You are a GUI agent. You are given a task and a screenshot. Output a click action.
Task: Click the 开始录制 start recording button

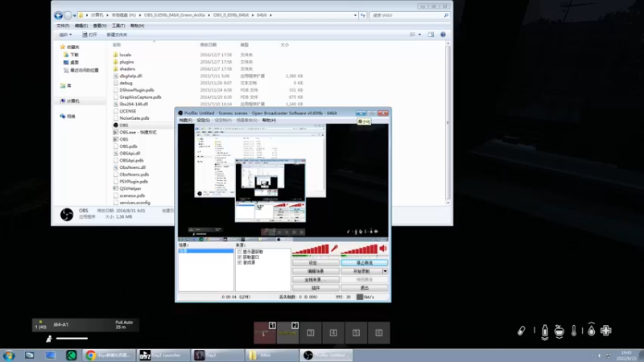click(x=361, y=271)
